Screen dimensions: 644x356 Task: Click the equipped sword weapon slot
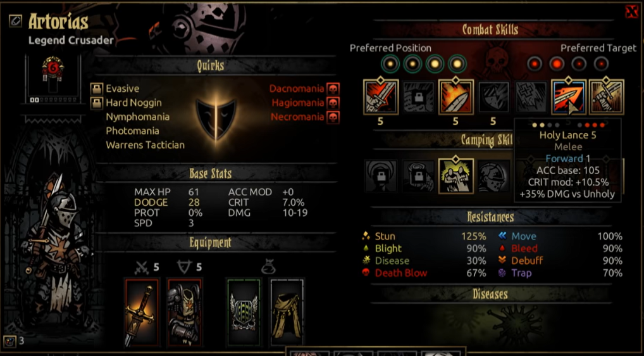(142, 312)
